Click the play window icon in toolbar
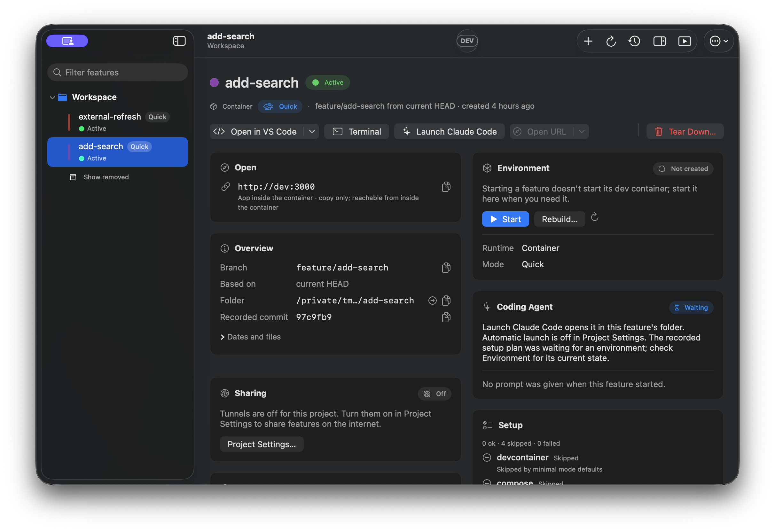Viewport: 775px width, 532px height. coord(684,41)
